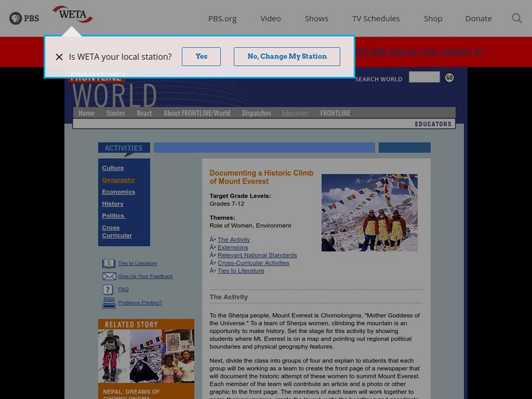
Task: Jump to The Activity section link
Action: [233, 239]
